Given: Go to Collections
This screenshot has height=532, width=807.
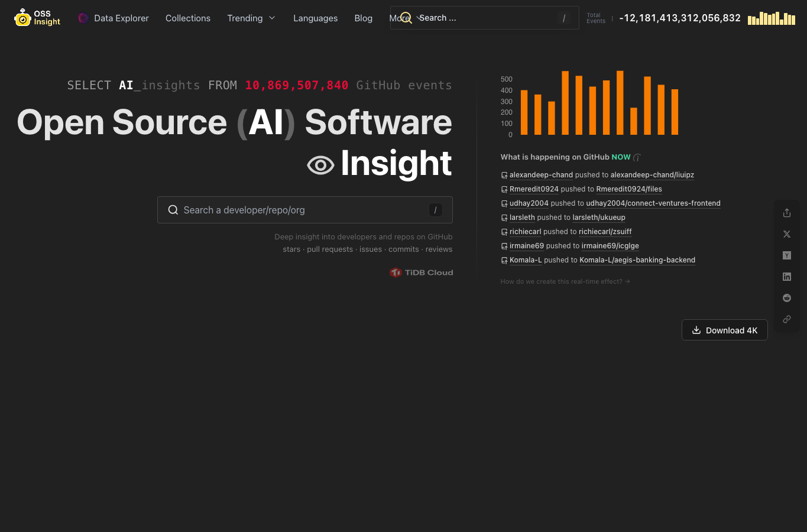Looking at the screenshot, I should point(188,18).
